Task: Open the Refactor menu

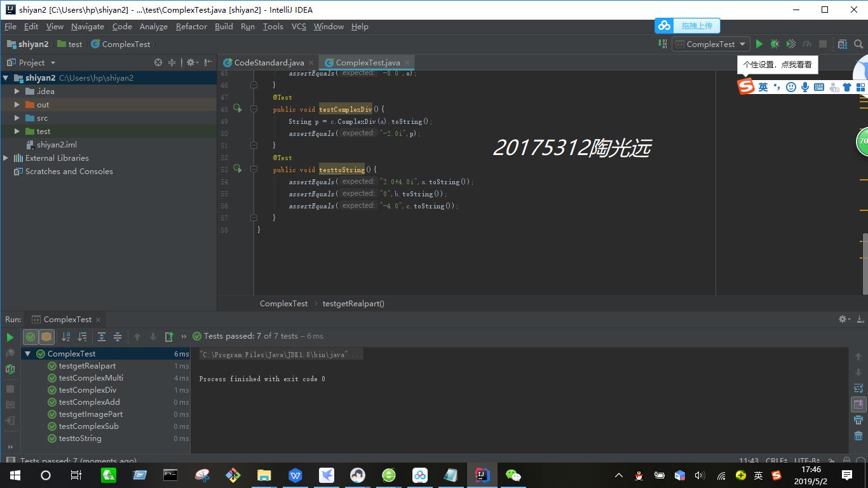Action: click(191, 27)
